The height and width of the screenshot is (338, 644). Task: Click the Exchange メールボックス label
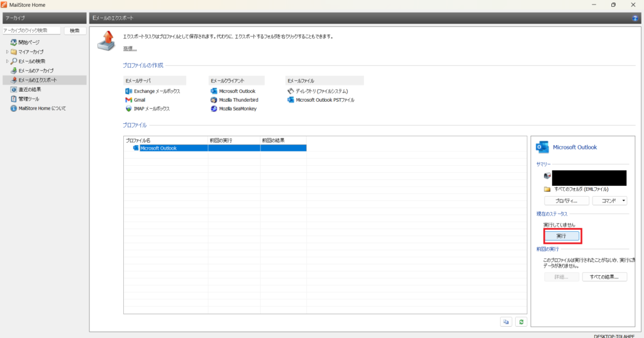[x=157, y=91]
